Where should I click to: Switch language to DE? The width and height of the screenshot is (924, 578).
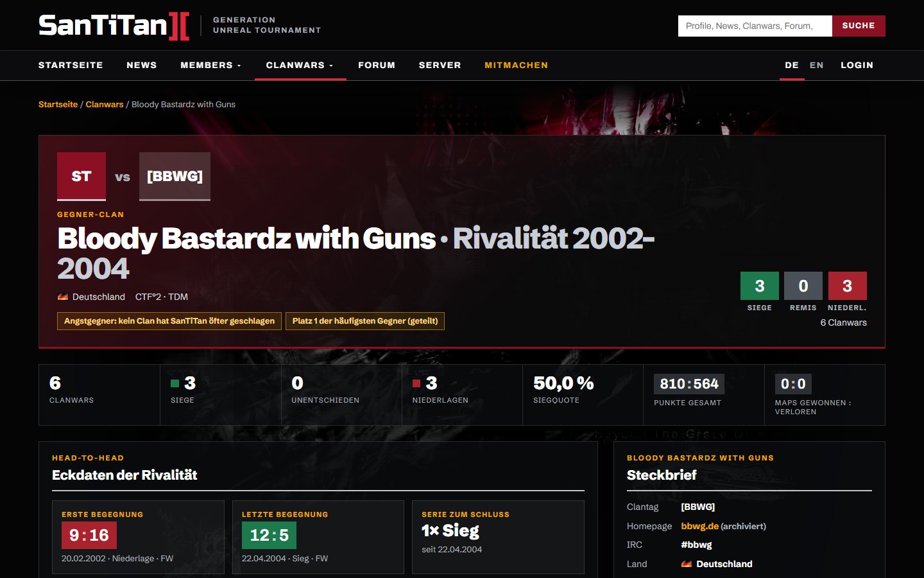click(792, 66)
